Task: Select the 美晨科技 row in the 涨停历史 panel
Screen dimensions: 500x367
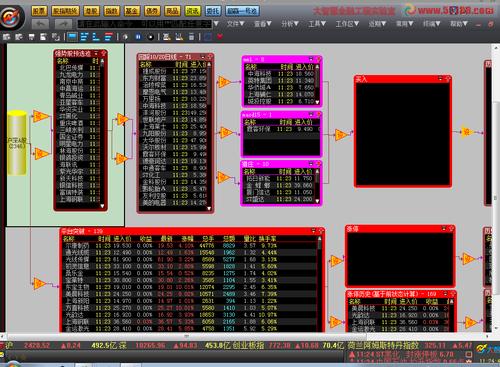Action: tap(399, 309)
